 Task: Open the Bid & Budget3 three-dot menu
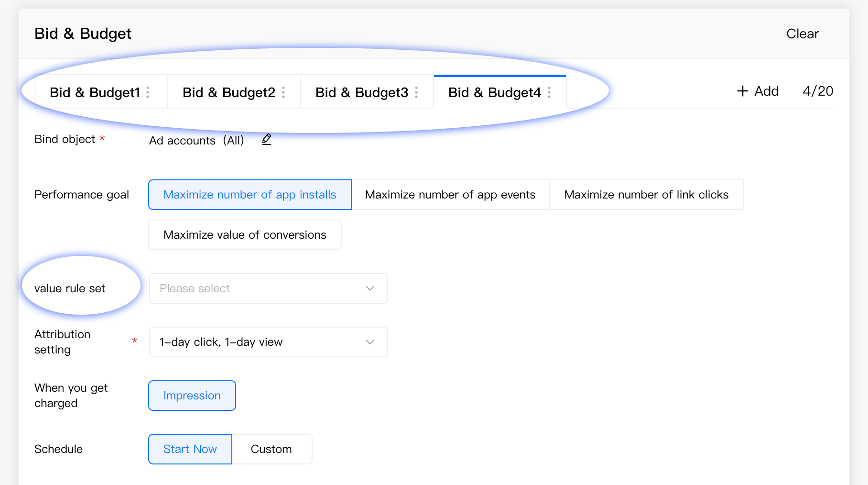416,92
